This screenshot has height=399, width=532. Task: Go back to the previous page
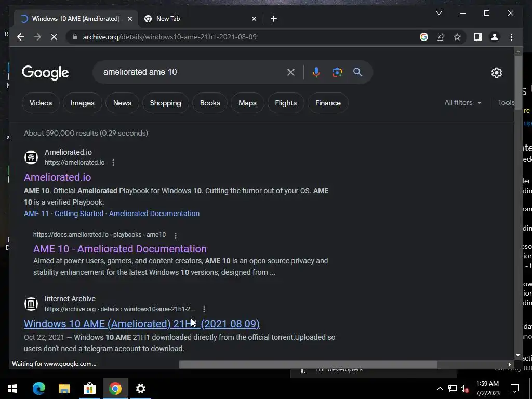pyautogui.click(x=21, y=37)
